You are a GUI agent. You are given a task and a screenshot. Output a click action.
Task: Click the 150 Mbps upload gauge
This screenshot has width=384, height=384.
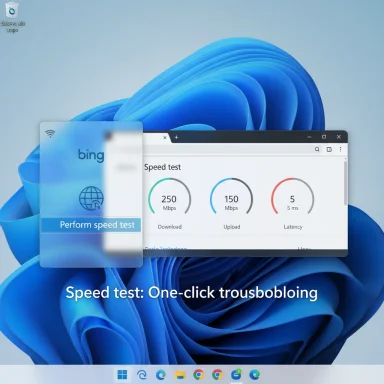click(231, 196)
